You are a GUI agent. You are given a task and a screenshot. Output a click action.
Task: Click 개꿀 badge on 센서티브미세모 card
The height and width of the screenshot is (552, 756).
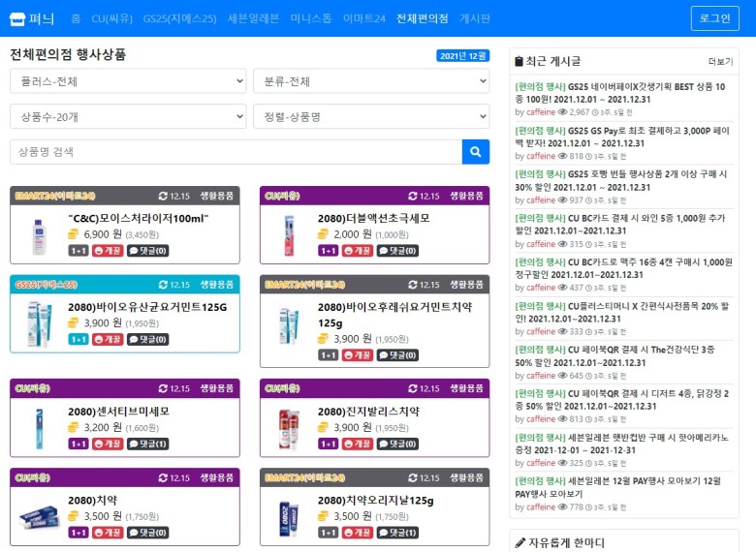[x=108, y=444]
